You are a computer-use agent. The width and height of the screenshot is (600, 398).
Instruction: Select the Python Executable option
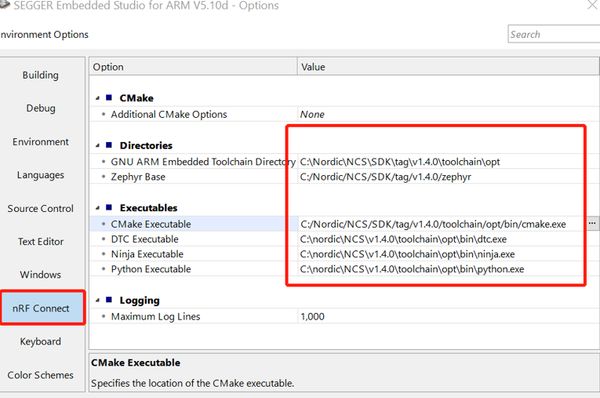[151, 269]
